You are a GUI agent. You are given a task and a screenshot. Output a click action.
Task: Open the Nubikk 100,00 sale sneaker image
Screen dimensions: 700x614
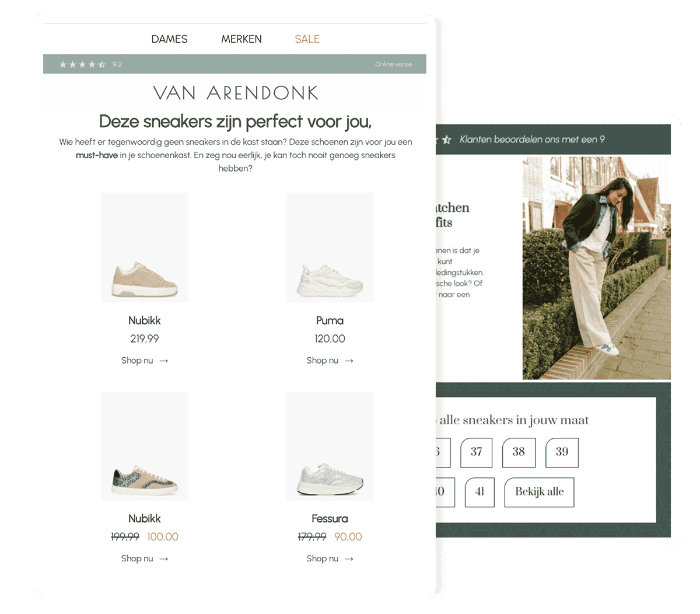[145, 446]
